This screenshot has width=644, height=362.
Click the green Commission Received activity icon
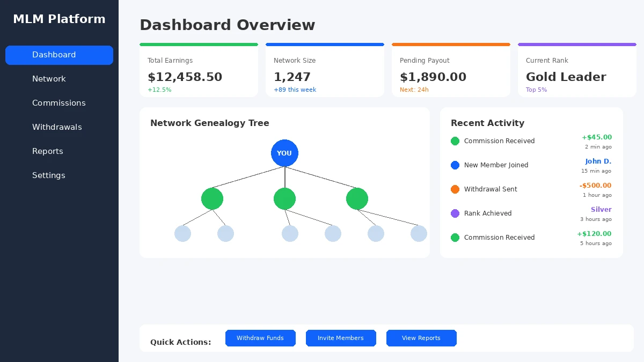(x=455, y=141)
